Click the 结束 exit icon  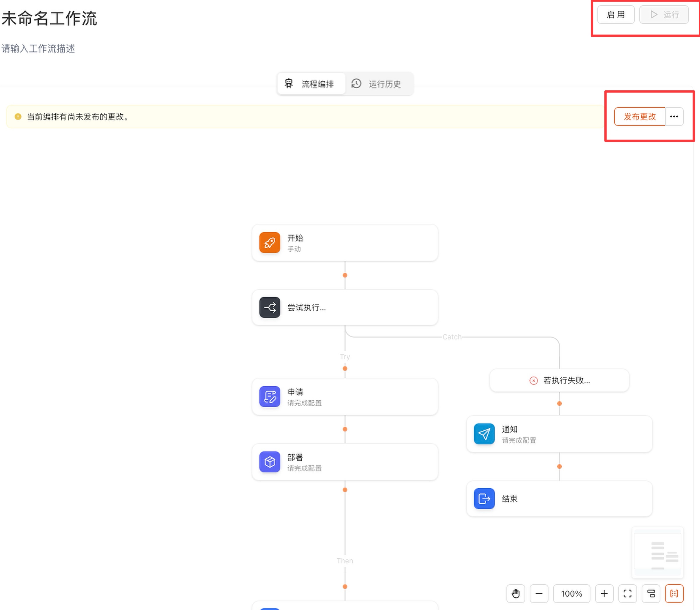[x=484, y=499]
